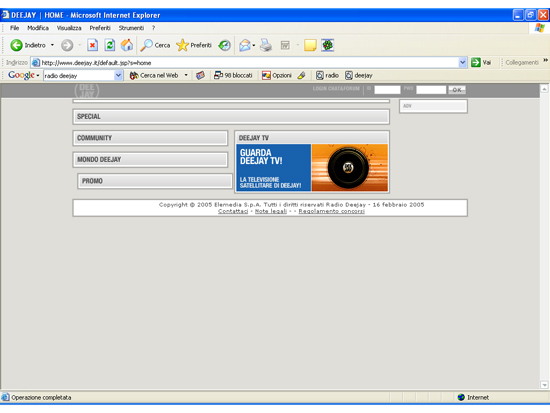Click the Indietro back arrow icon

pyautogui.click(x=16, y=45)
